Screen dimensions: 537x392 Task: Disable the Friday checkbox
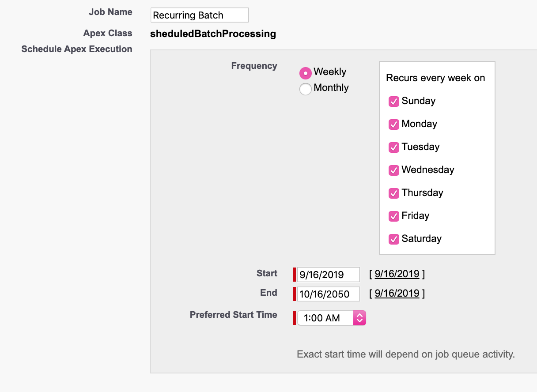pos(394,216)
